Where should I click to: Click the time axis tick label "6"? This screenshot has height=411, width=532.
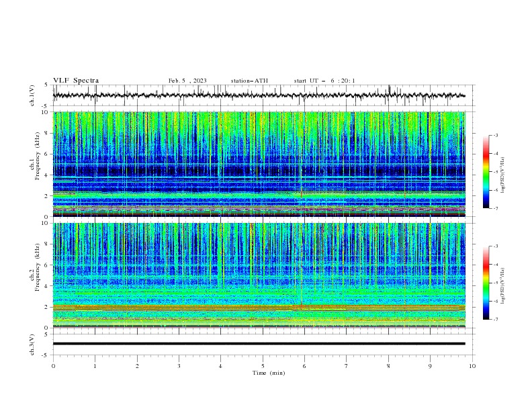(304, 366)
